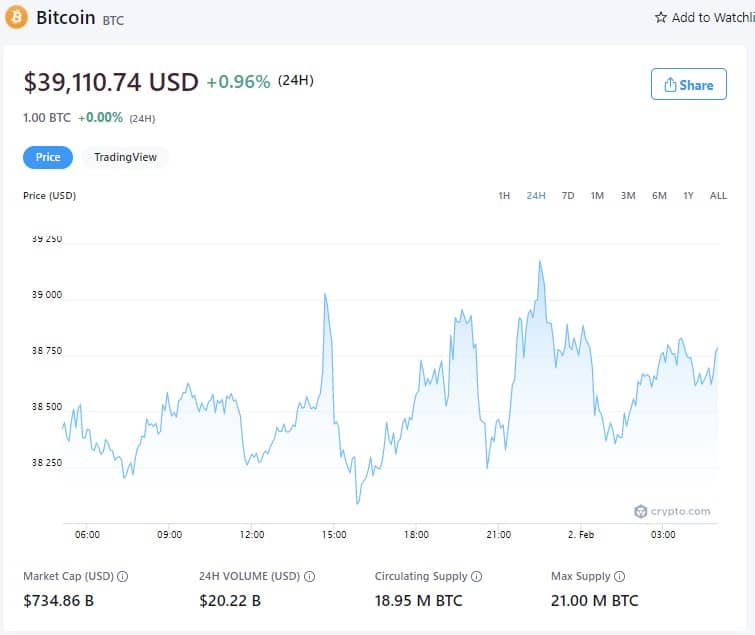Switch to the TradingView tab
This screenshot has height=635, width=755.
coord(125,157)
